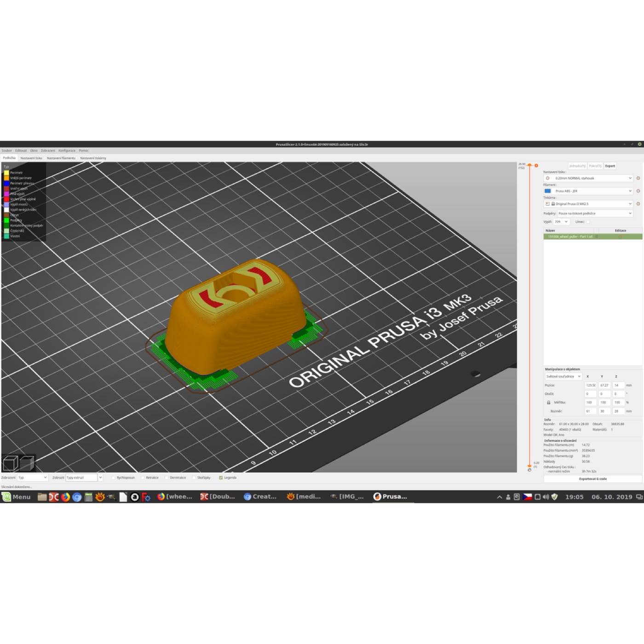Open the Konfigurace menu
The image size is (644, 644).
[67, 150]
